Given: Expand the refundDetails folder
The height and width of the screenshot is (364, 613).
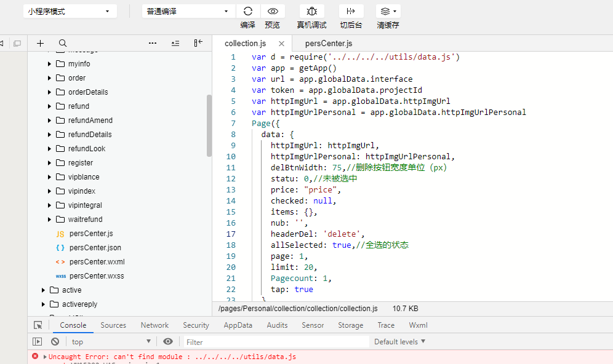Looking at the screenshot, I should (50, 135).
